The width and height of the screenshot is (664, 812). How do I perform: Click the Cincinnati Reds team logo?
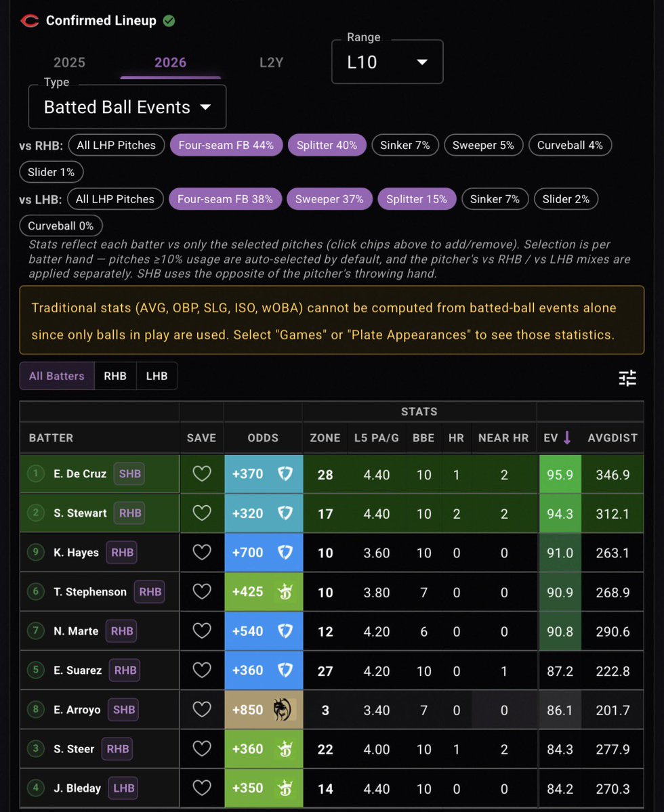click(x=30, y=21)
